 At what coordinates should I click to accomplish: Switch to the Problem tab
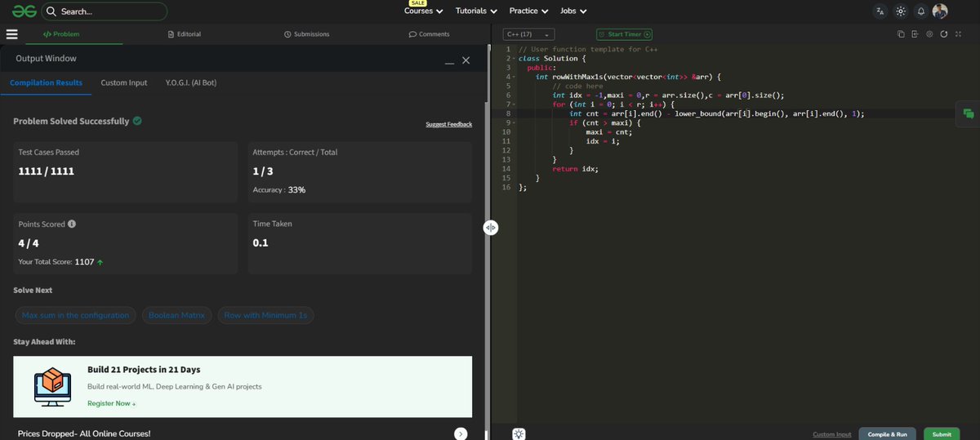61,34
